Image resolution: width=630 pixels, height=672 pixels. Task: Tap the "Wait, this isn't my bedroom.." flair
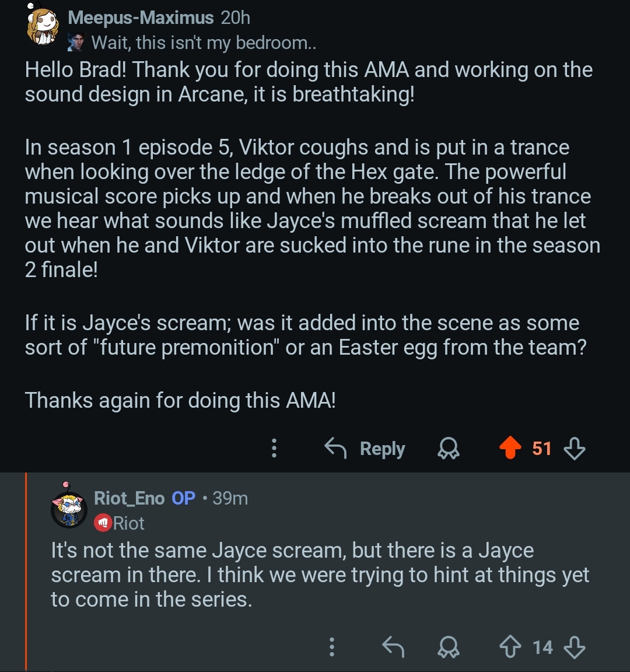[x=204, y=43]
